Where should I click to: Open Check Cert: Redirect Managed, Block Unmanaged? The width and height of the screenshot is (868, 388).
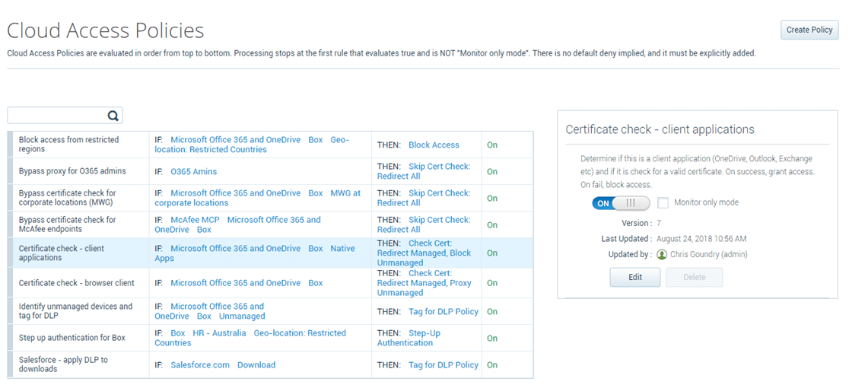[x=424, y=253]
